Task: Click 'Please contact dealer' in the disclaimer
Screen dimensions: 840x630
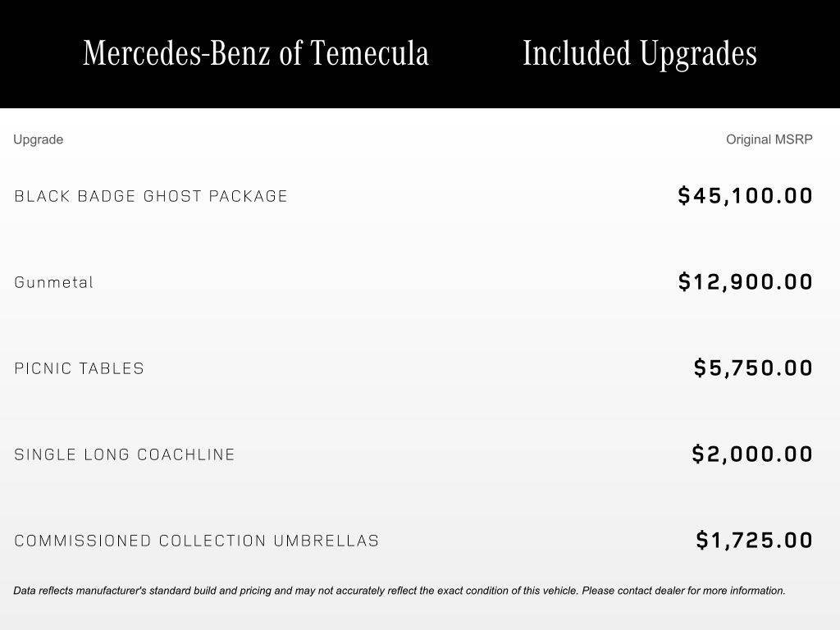Action: pyautogui.click(x=633, y=591)
